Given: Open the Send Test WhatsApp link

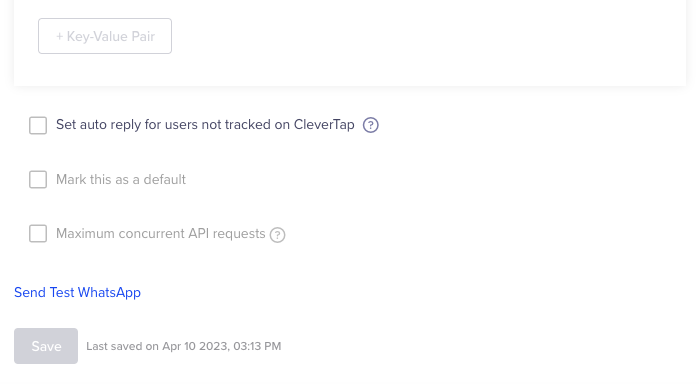Looking at the screenshot, I should click(x=78, y=293).
